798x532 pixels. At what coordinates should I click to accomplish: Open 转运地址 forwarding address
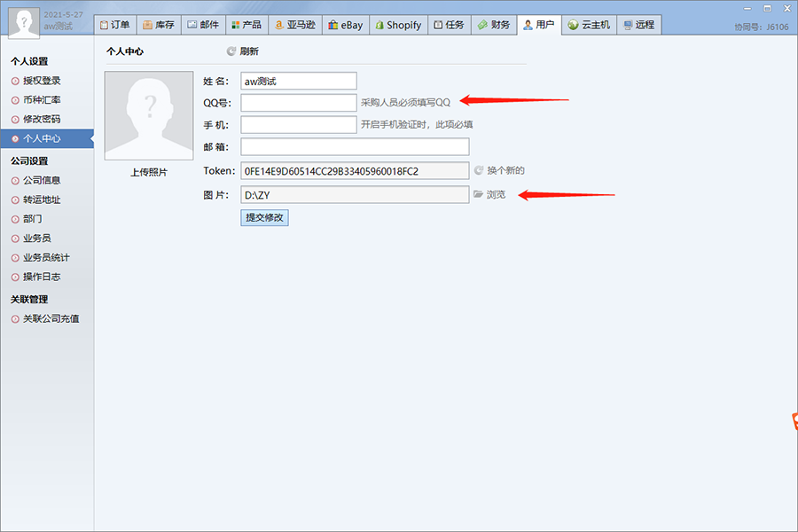[x=42, y=199]
